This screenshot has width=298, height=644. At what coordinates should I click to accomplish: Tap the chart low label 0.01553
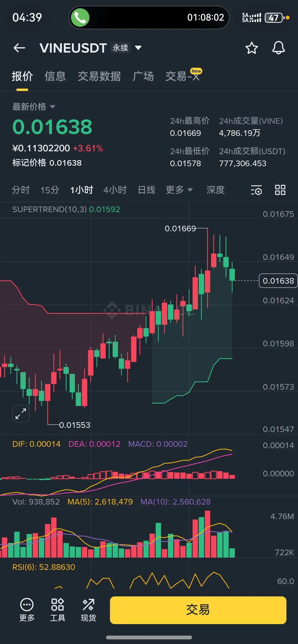coord(74,425)
